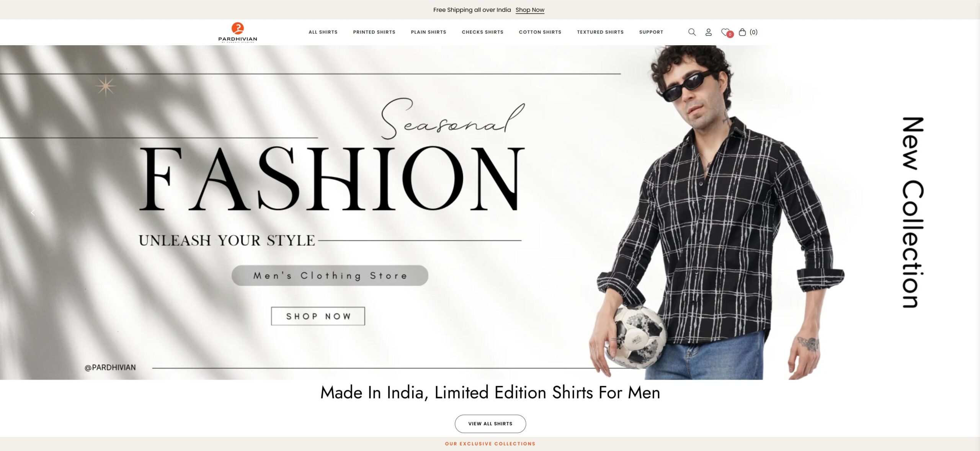Viewport: 980px width, 451px height.
Task: Select Plain Shirts in navigation
Action: [428, 32]
